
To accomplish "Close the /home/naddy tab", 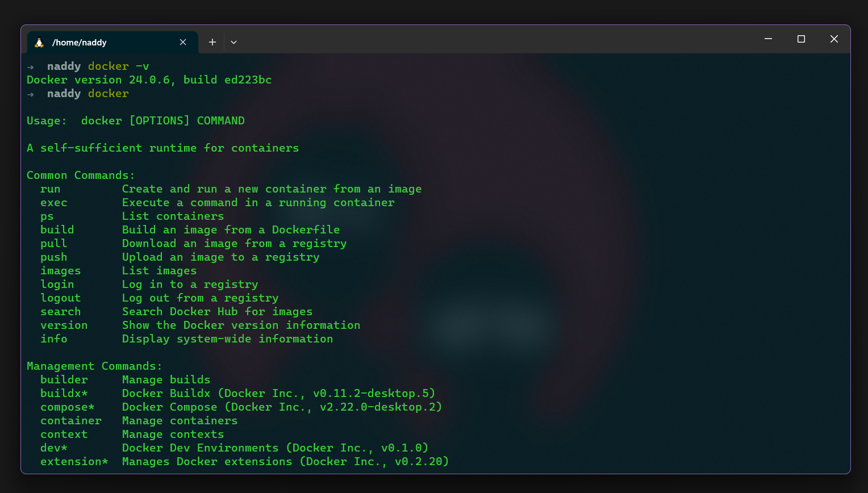I will pyautogui.click(x=183, y=41).
